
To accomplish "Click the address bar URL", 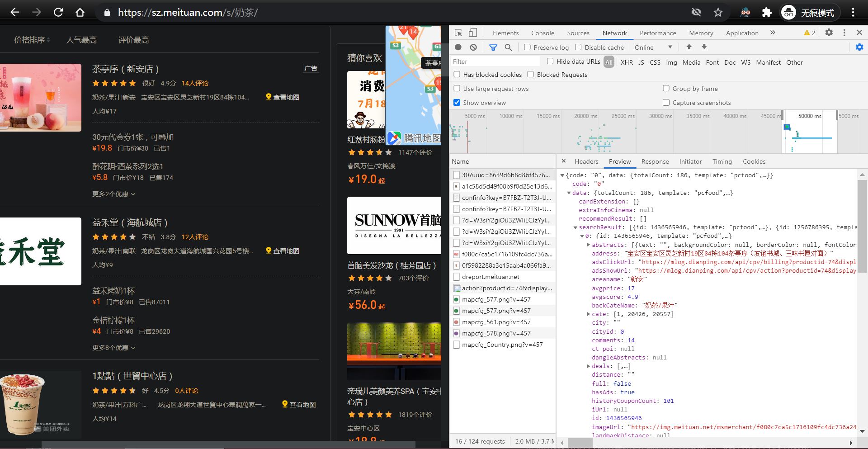I will coord(188,12).
